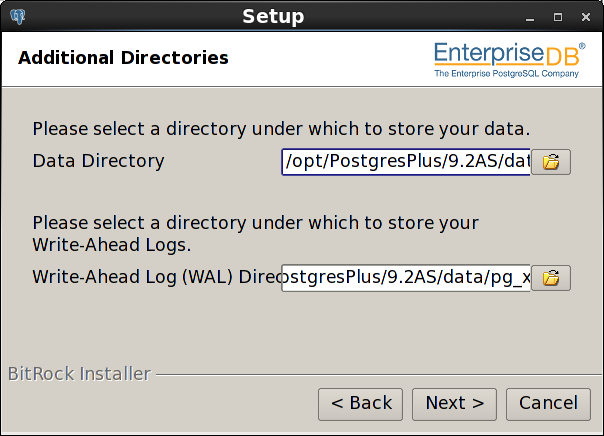Viewport: 604px width, 436px height.
Task: Focus the Write-Ahead Log directory path field
Action: [406, 278]
